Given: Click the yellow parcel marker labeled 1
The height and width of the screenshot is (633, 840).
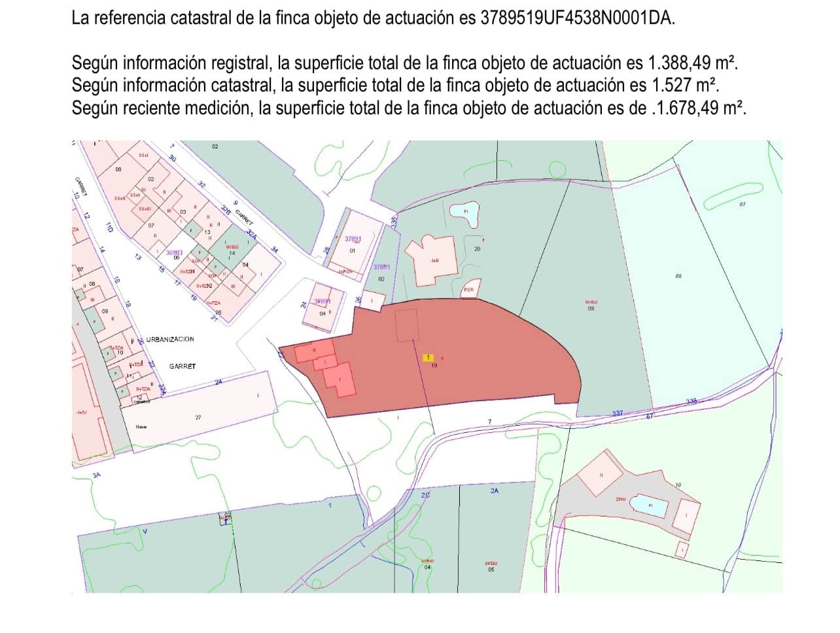Looking at the screenshot, I should (428, 357).
